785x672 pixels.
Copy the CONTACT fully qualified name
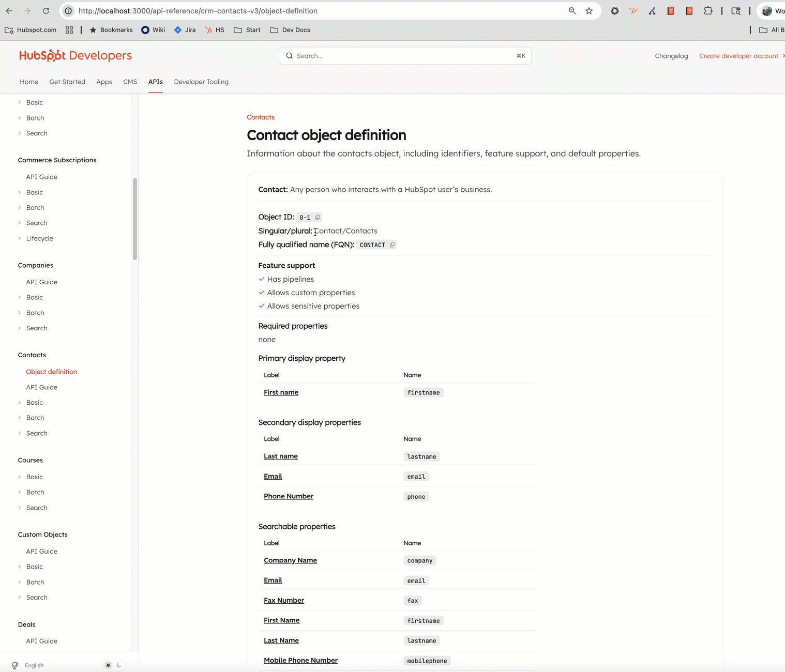point(393,245)
